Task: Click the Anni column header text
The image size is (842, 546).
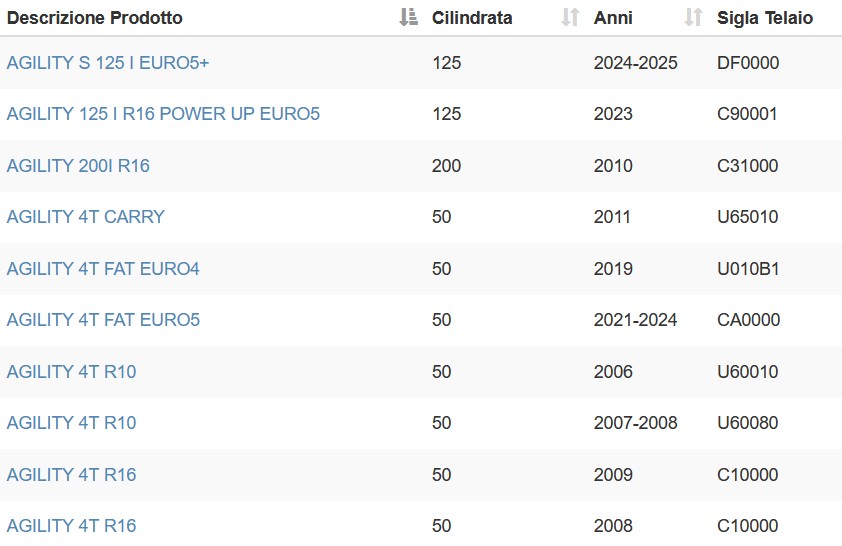Action: (613, 18)
